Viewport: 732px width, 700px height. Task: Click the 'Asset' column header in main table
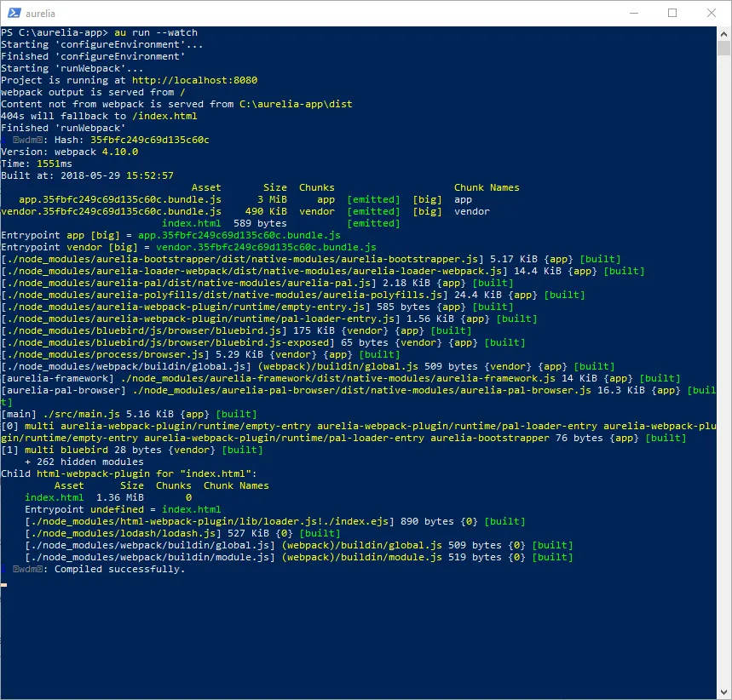point(206,187)
